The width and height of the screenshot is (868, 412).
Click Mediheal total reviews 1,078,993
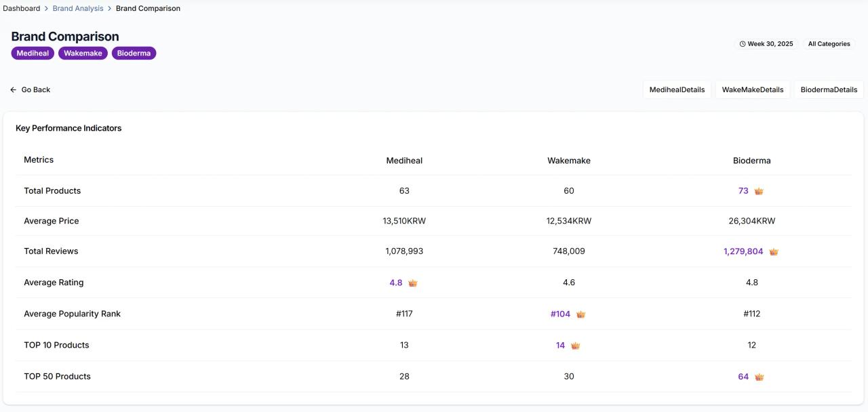point(404,251)
